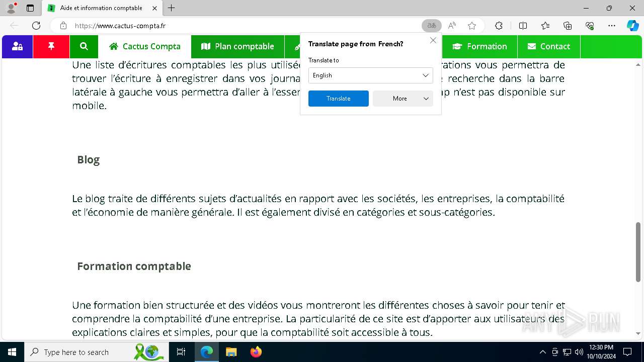Click the blue Translate button
Viewport: 644px width, 362px height.
click(x=339, y=99)
